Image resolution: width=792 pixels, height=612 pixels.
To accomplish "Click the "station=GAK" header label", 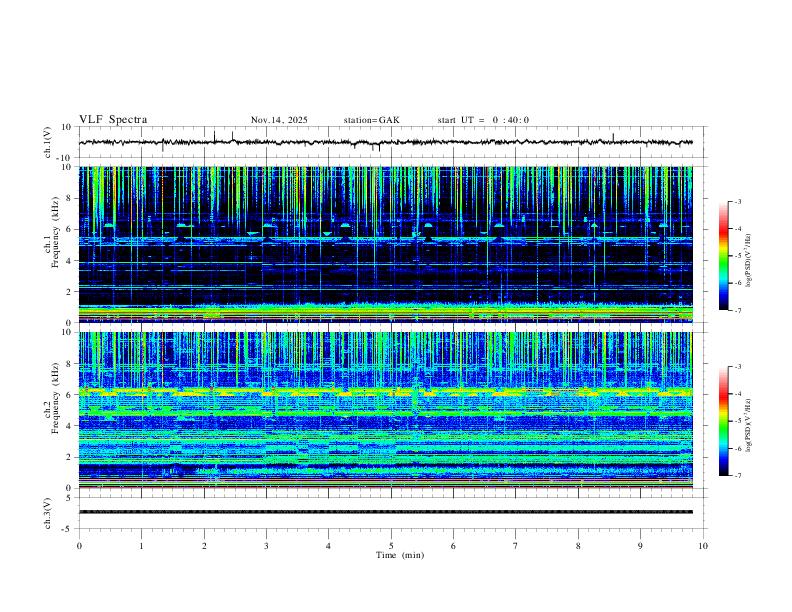I will tap(372, 120).
